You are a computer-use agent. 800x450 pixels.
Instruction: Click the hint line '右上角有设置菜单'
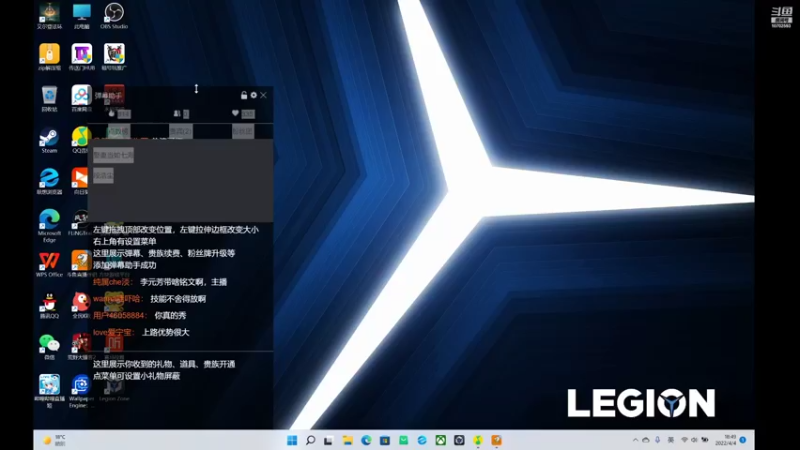(x=124, y=241)
